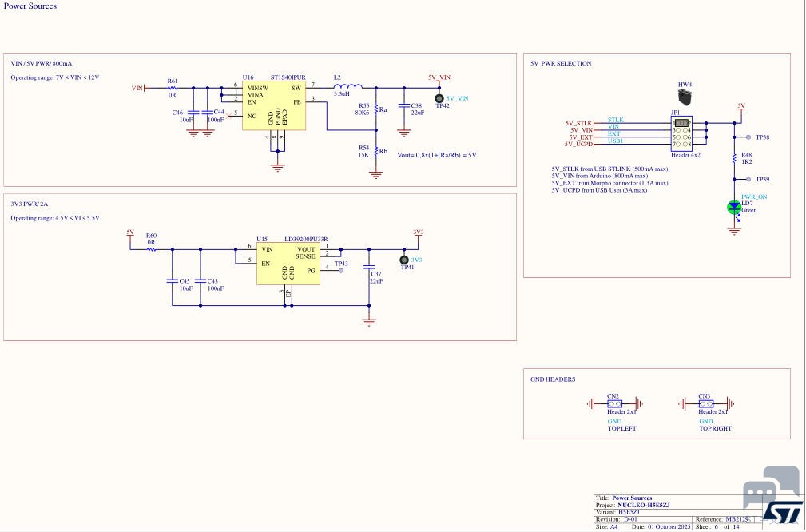Image resolution: width=806 pixels, height=532 pixels.
Task: Click the R55 80K6 resistor Ra symbol
Action: [x=375, y=109]
